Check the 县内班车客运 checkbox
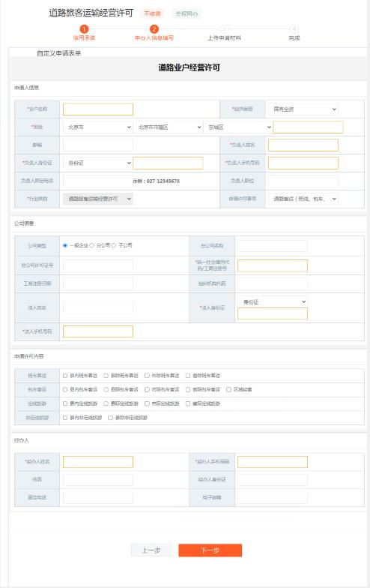 [65, 375]
